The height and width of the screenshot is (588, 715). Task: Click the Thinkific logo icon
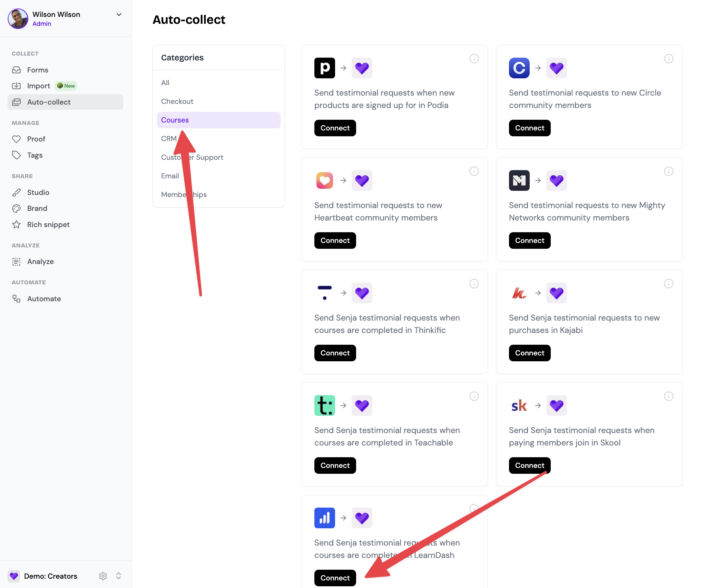click(x=325, y=293)
